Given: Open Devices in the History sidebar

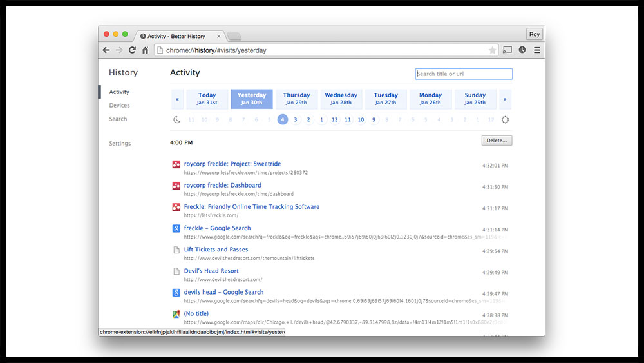Looking at the screenshot, I should click(119, 106).
